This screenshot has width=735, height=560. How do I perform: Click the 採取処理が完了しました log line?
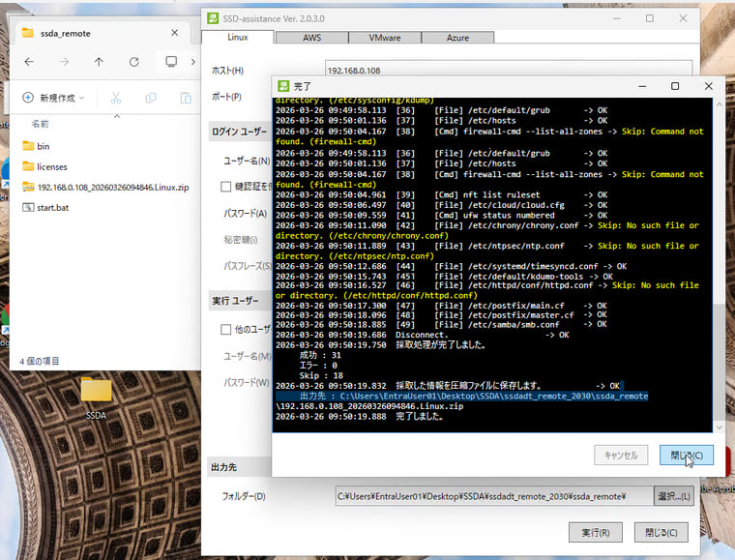380,345
